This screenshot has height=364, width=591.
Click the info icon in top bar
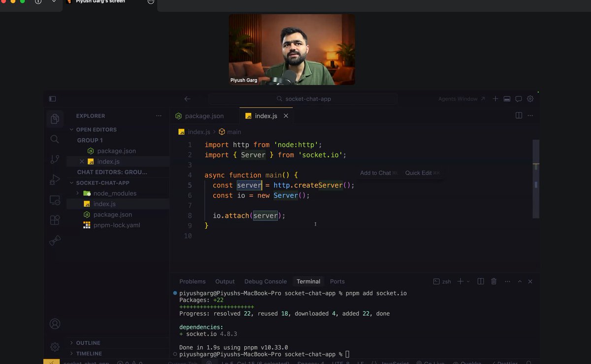pos(38,1)
